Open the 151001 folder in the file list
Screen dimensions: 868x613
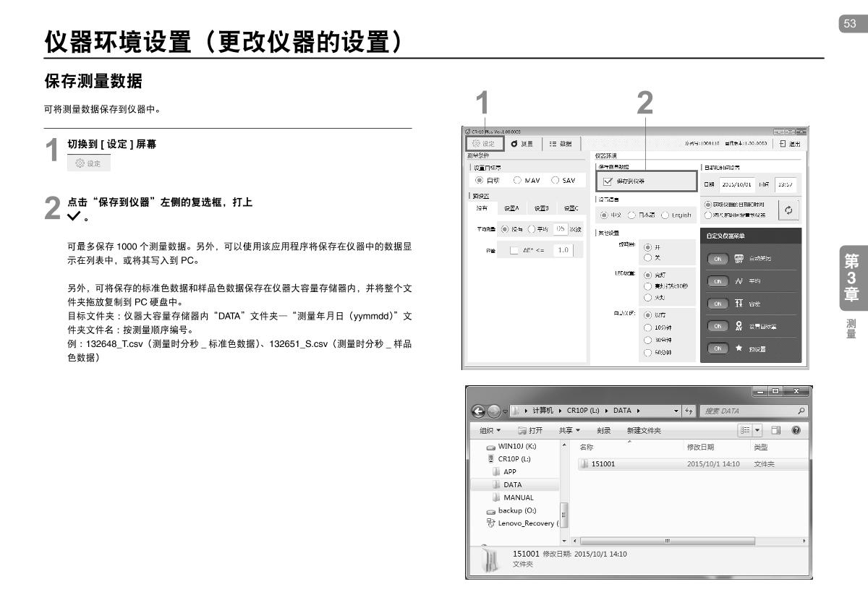click(x=603, y=464)
